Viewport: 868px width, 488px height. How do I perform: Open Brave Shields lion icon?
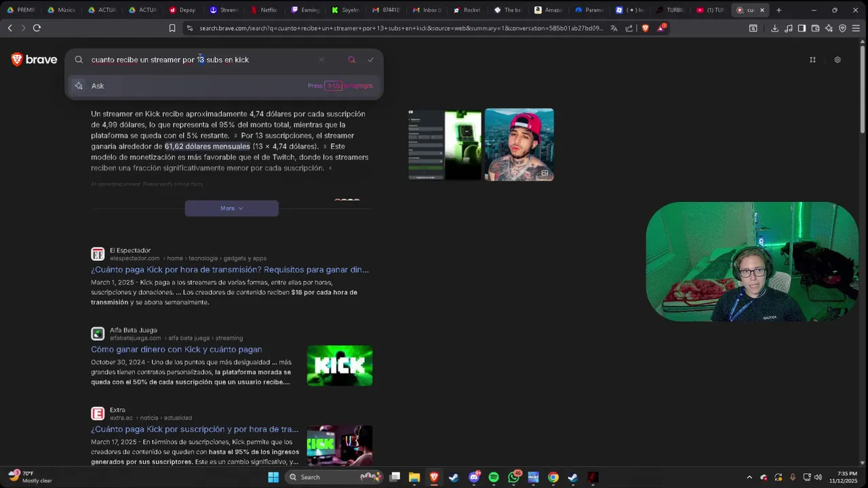click(x=645, y=28)
